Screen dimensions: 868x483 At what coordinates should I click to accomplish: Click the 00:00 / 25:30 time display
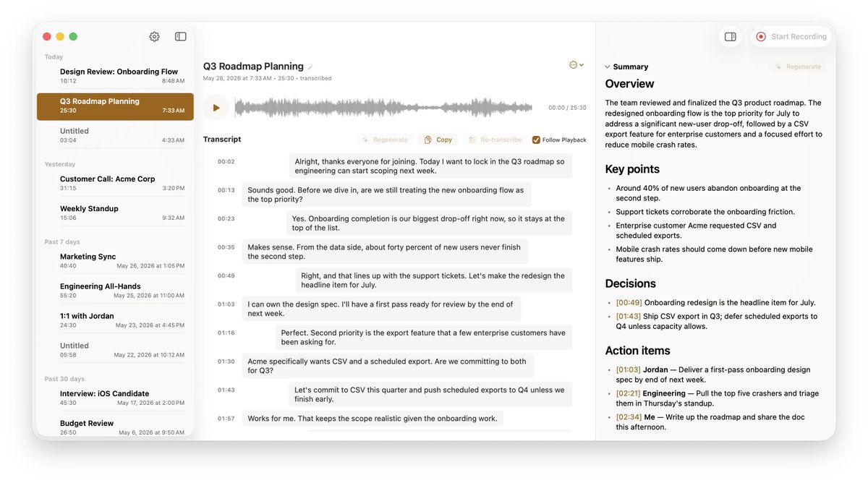pyautogui.click(x=567, y=108)
